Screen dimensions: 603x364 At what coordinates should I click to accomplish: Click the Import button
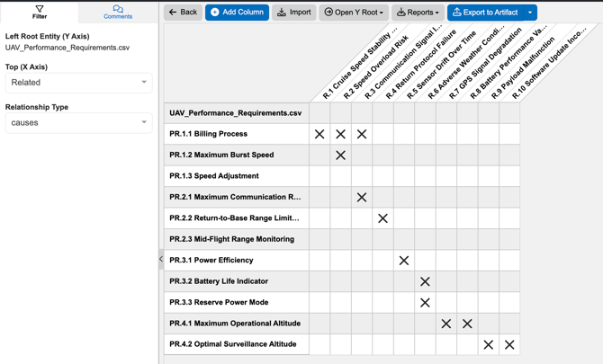(294, 13)
